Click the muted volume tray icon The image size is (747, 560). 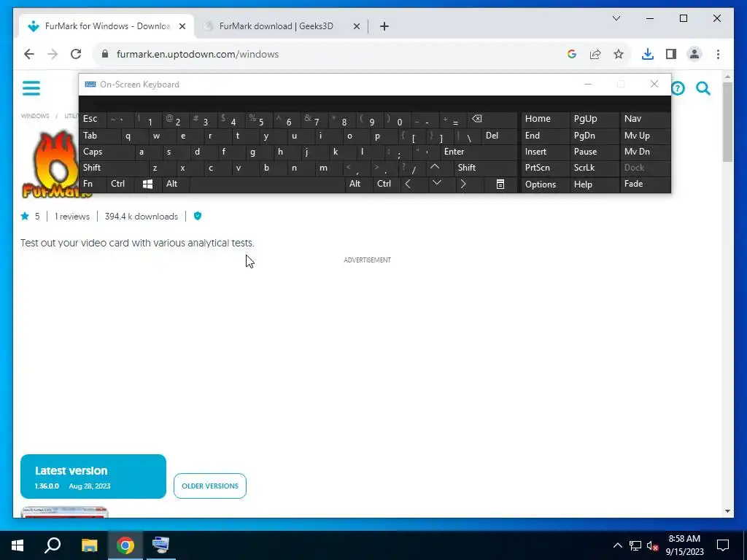pos(652,545)
